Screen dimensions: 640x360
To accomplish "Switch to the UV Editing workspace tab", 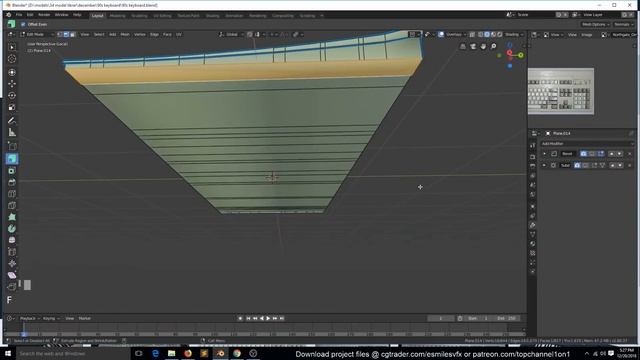I will [x=162, y=16].
